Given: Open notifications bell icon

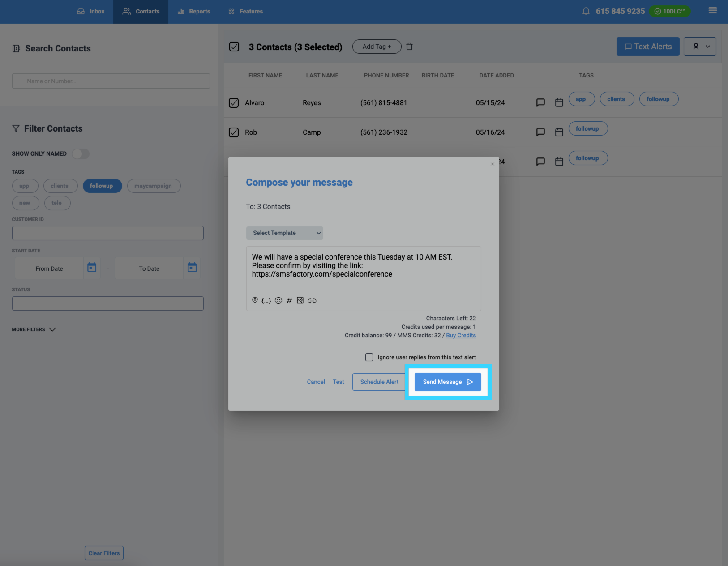Looking at the screenshot, I should [x=586, y=11].
